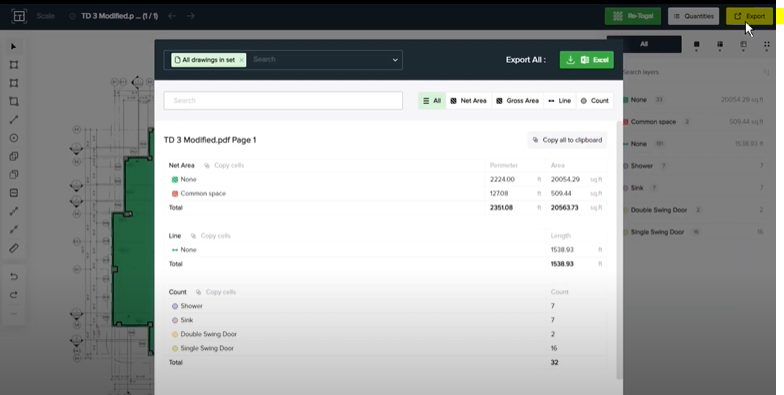Select Common space layer in layers panel
The height and width of the screenshot is (395, 784).
click(x=693, y=122)
